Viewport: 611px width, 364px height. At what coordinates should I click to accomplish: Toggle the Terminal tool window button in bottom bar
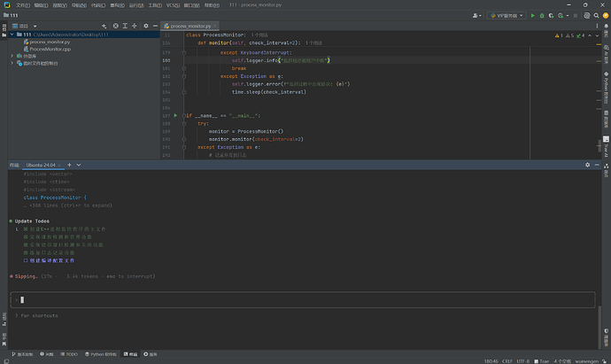pos(130,354)
